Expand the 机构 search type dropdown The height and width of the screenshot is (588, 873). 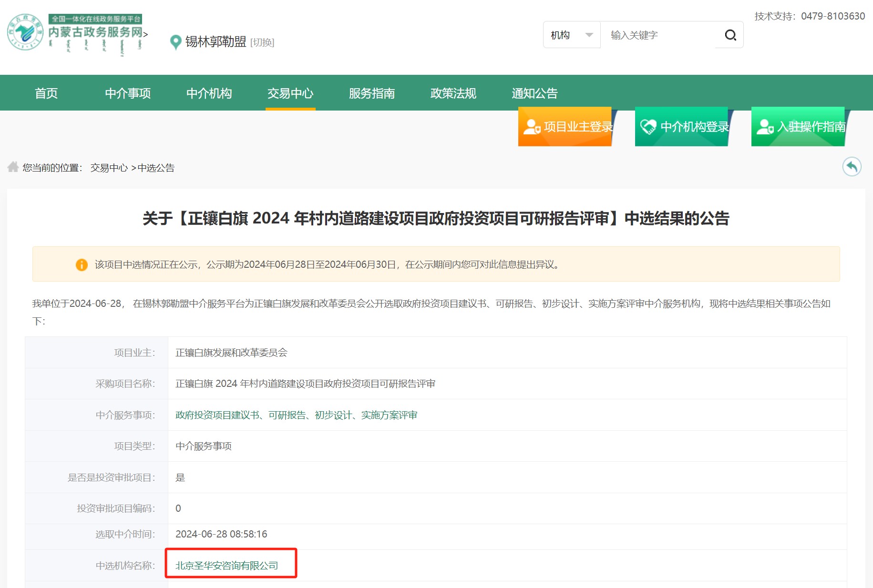click(x=572, y=35)
